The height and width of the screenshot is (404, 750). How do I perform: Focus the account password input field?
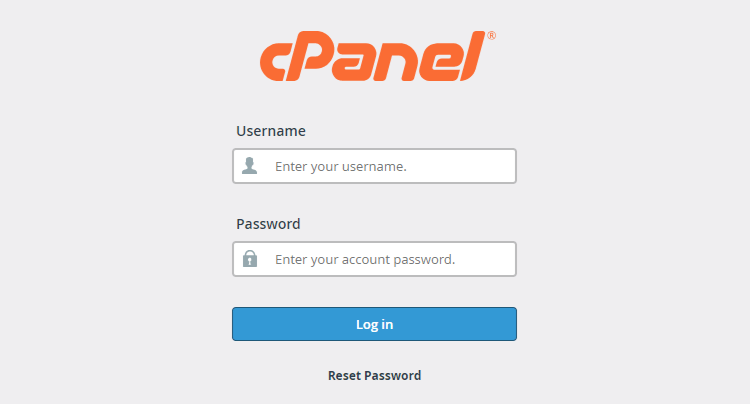pos(375,259)
